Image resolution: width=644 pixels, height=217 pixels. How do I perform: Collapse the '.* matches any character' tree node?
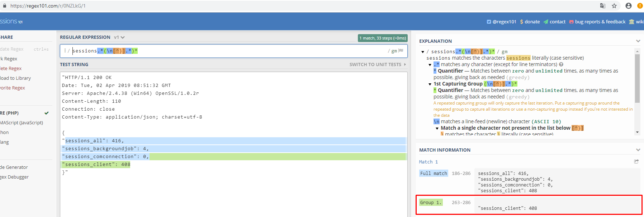click(x=430, y=65)
